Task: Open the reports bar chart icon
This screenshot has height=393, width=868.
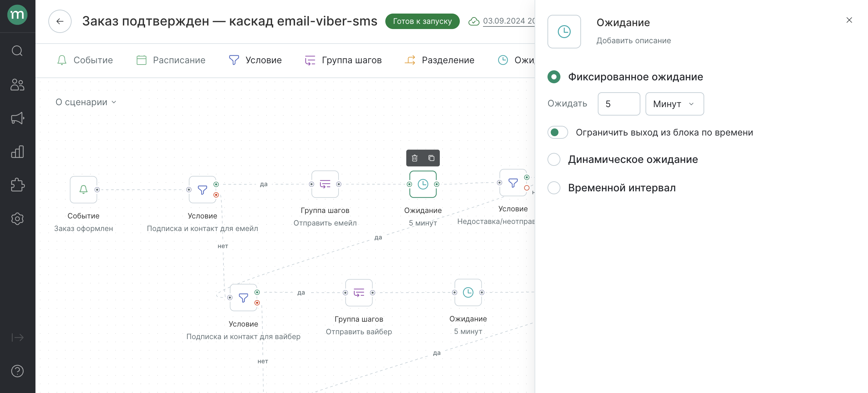Action: [x=17, y=152]
